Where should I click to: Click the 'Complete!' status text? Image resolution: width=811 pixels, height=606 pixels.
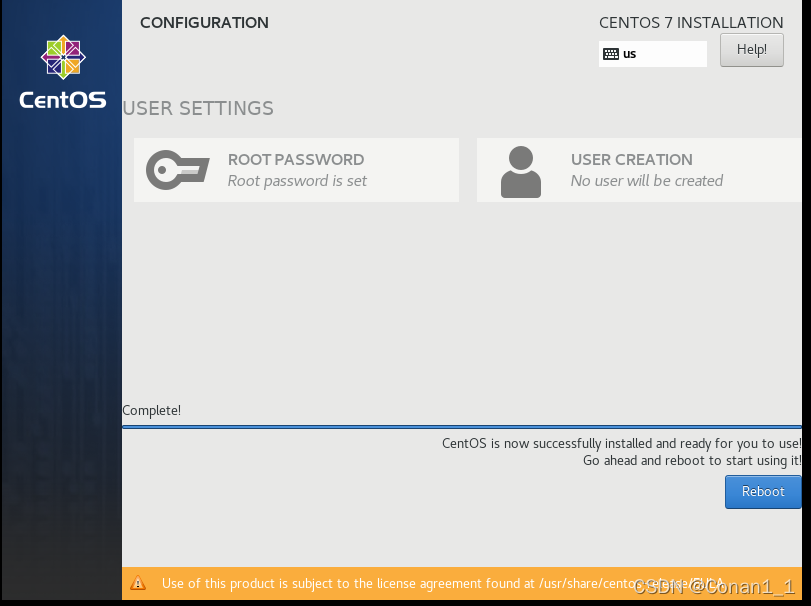pos(152,411)
